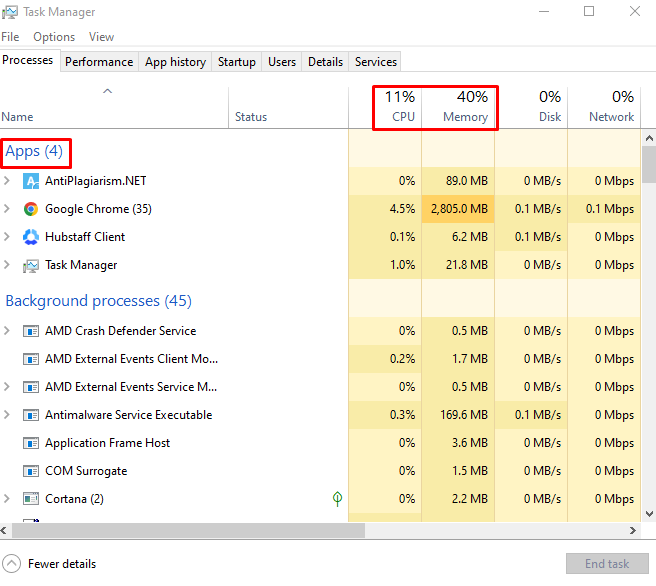Click the COM Surrogate icon

click(31, 471)
